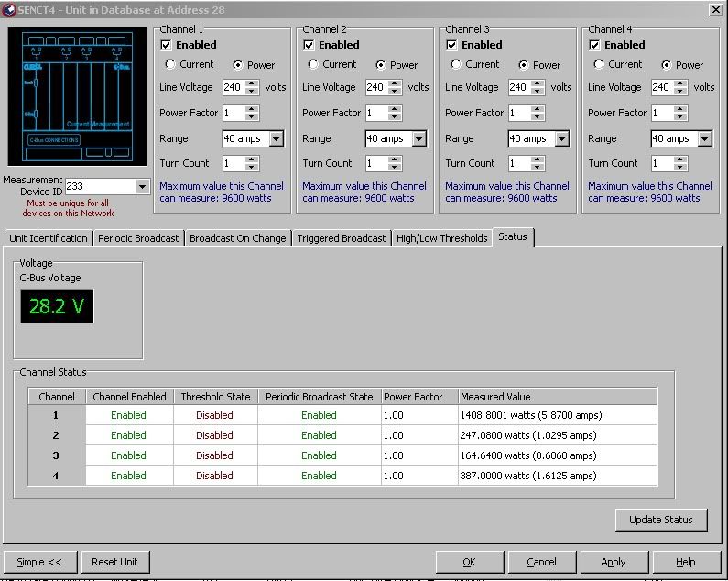Click the Update Status button
728x581 pixels.
(x=661, y=520)
